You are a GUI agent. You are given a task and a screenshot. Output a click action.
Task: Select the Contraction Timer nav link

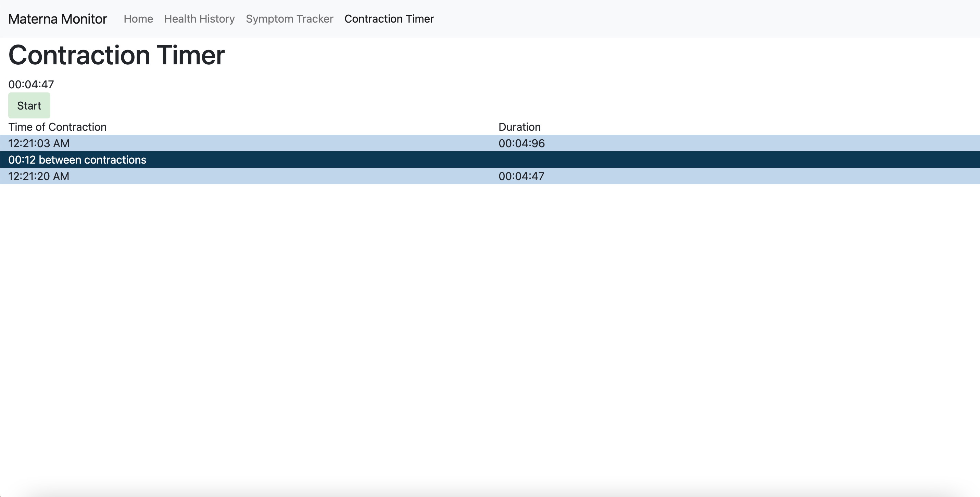tap(389, 19)
